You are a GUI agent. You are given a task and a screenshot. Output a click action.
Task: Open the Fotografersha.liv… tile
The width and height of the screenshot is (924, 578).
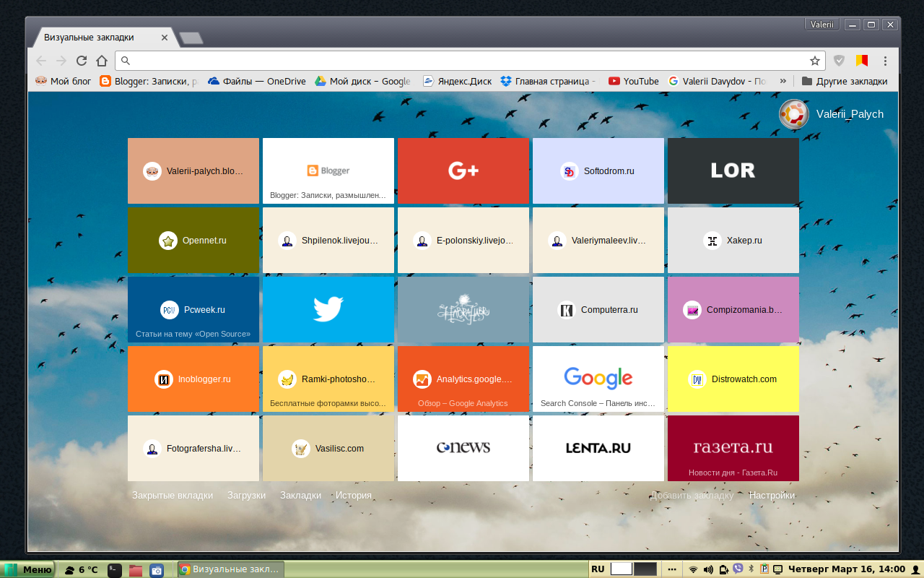click(193, 449)
